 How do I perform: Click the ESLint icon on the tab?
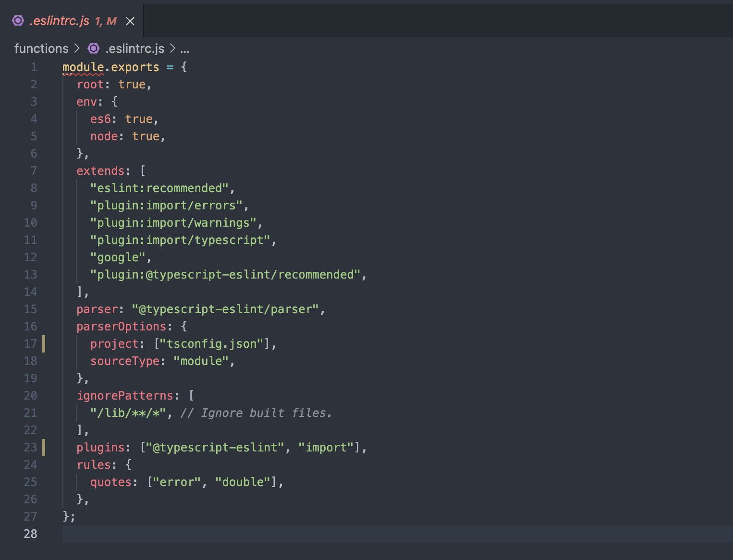click(18, 21)
